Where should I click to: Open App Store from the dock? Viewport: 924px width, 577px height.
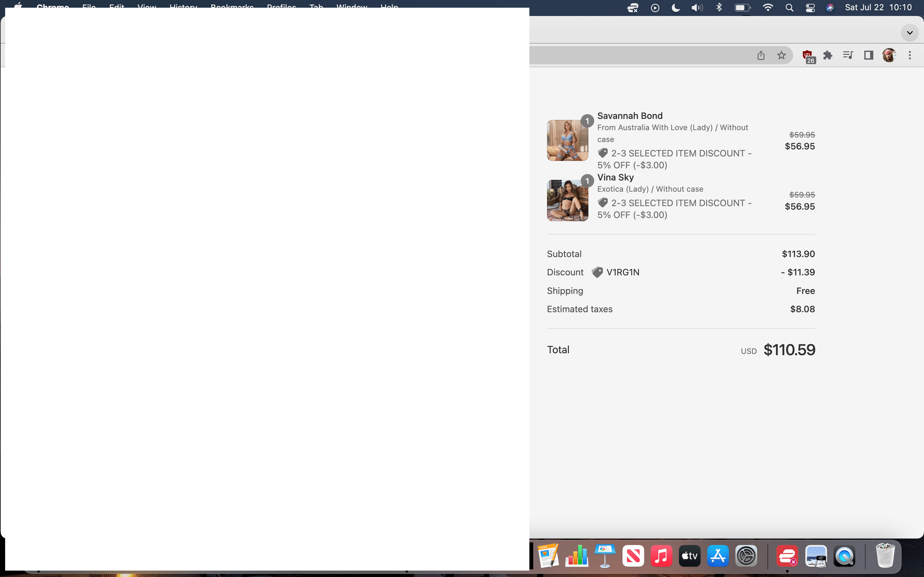pos(718,556)
